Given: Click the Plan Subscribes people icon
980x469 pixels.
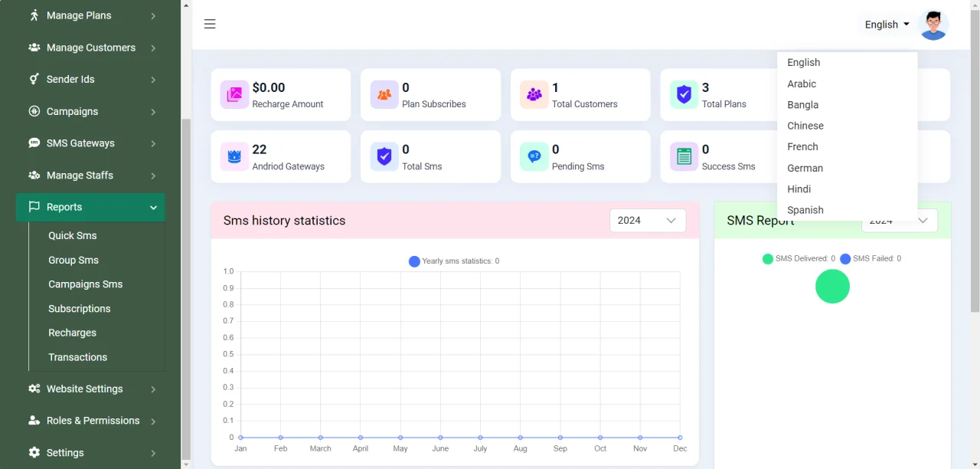Looking at the screenshot, I should click(384, 95).
